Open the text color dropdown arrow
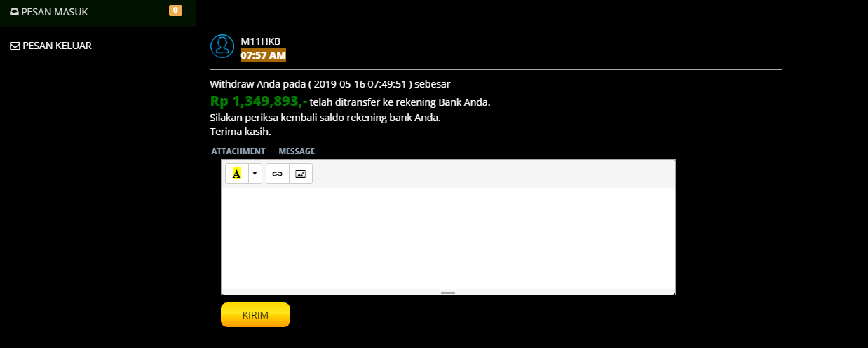868x348 pixels. pos(255,174)
